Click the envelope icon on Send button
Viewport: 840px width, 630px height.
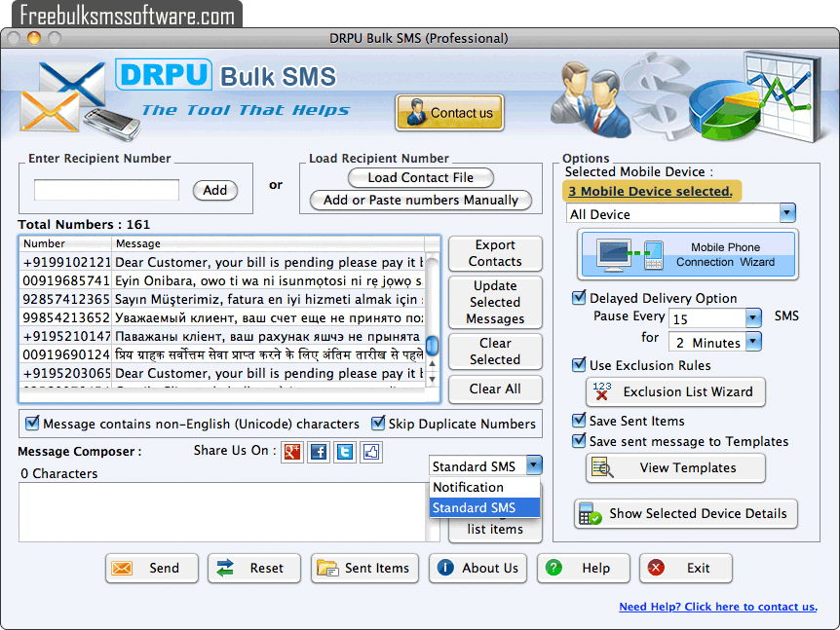click(122, 568)
